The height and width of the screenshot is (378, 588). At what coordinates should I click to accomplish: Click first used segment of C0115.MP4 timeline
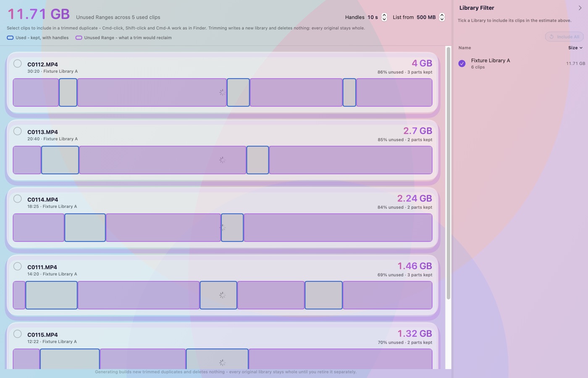pos(70,359)
